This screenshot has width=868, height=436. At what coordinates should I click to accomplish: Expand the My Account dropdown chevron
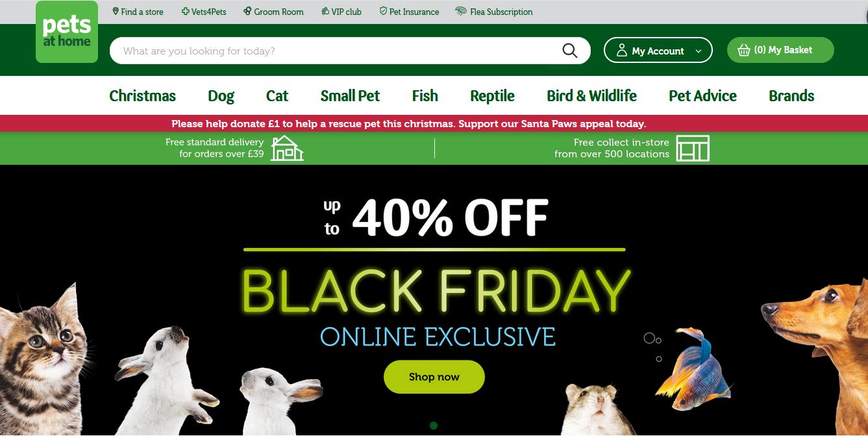[x=699, y=51]
